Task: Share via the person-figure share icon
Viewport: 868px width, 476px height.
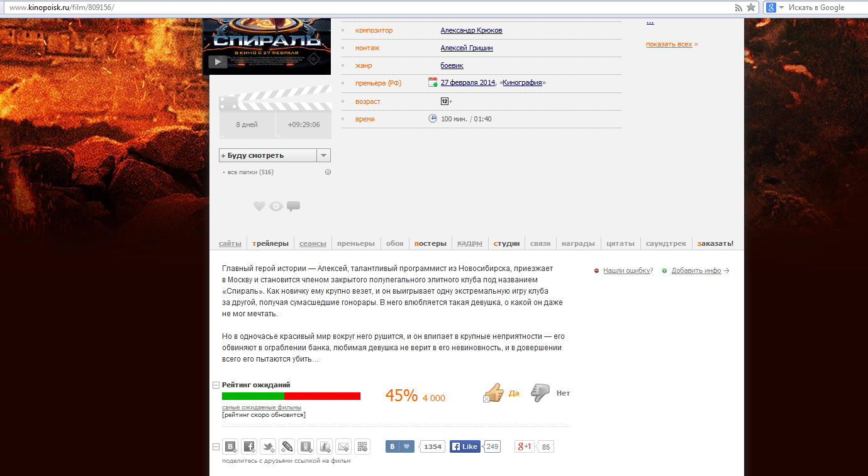Action: (x=325, y=446)
